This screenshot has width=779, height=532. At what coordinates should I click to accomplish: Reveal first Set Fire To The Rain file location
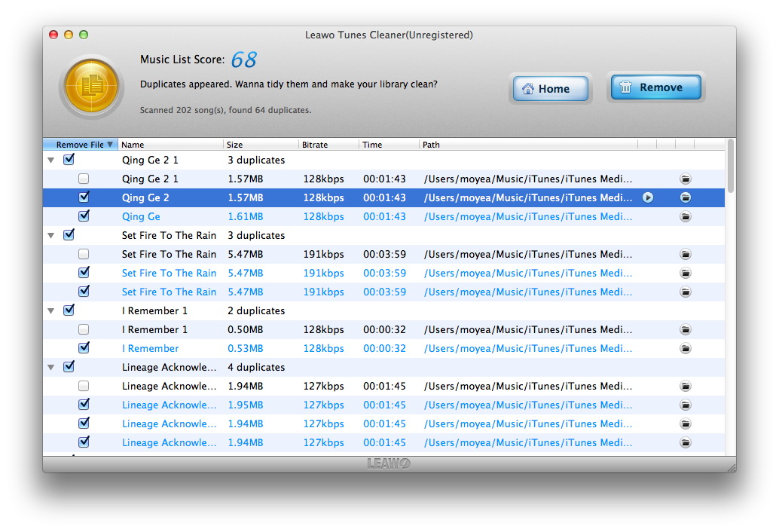[x=685, y=255]
